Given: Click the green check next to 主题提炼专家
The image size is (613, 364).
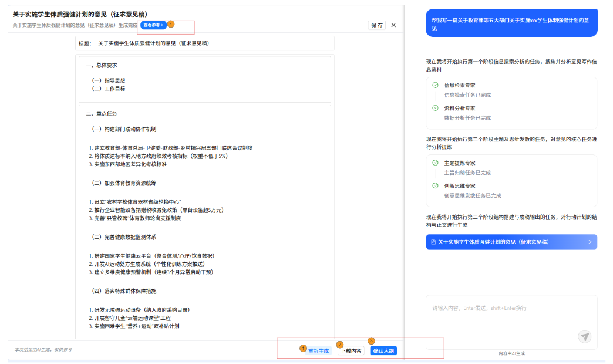Looking at the screenshot, I should [x=435, y=163].
